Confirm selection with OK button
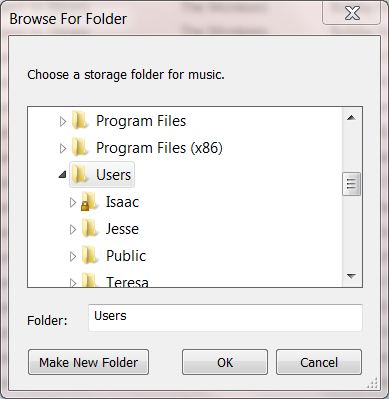 pyautogui.click(x=225, y=362)
